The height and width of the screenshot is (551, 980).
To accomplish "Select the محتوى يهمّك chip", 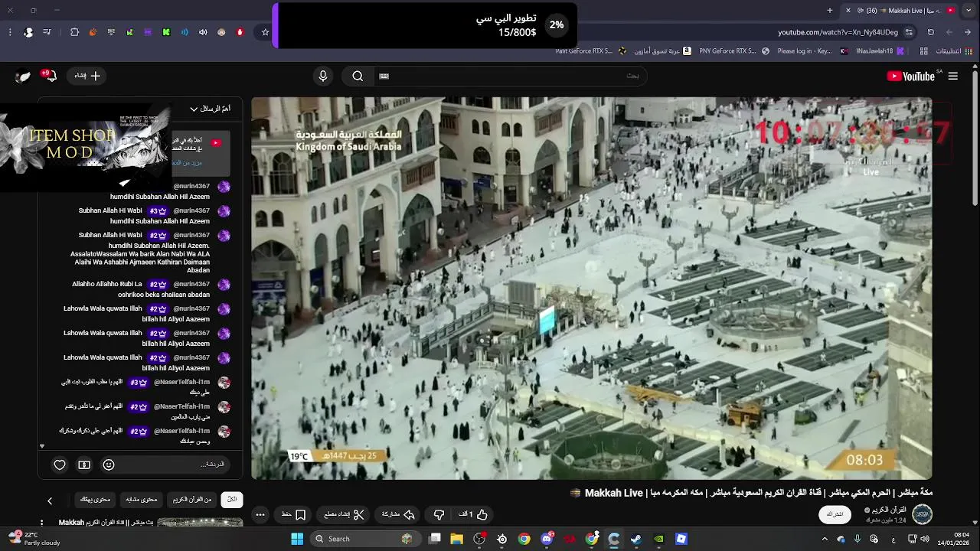I will [95, 500].
